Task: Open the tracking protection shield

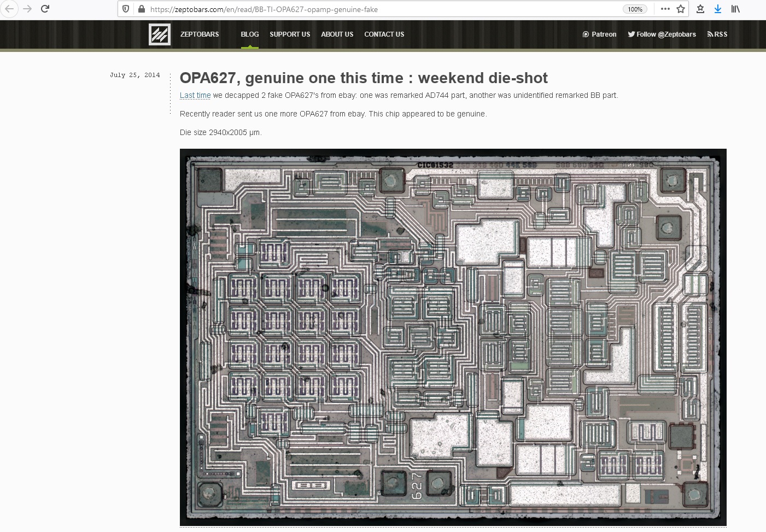Action: [126, 9]
